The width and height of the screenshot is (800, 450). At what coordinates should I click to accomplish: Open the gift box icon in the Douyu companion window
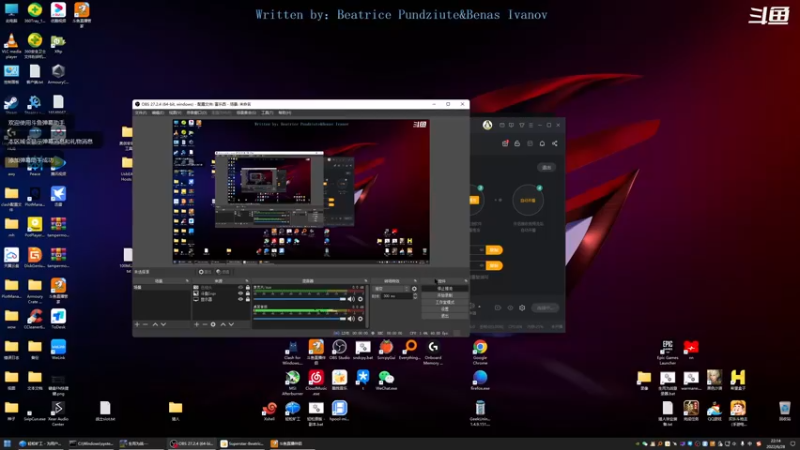(505, 144)
